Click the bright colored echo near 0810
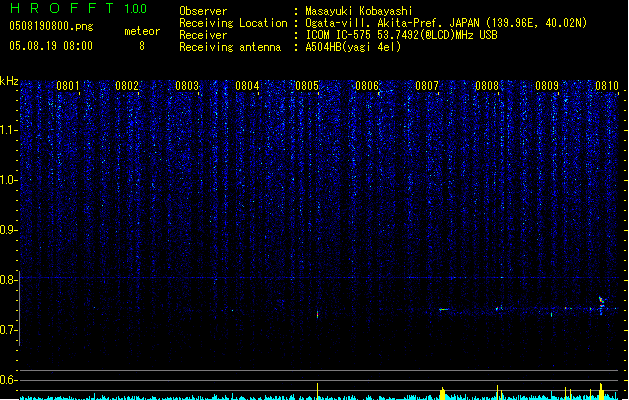Screen dimensions: 629x400 click(601, 304)
